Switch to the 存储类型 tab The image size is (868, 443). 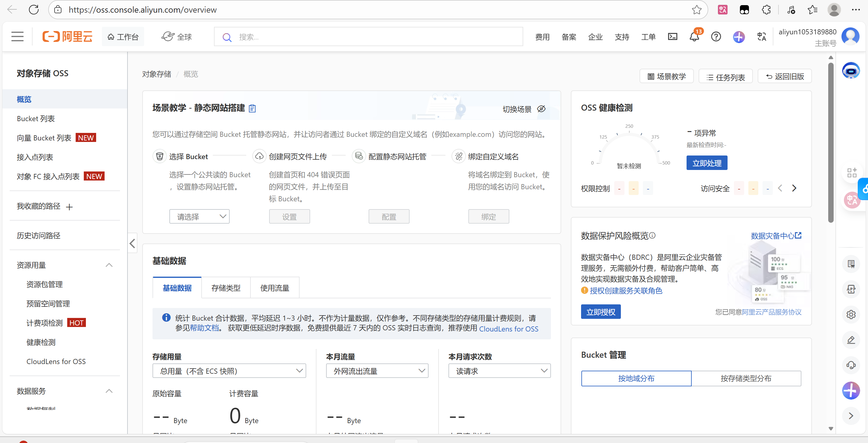[226, 288]
